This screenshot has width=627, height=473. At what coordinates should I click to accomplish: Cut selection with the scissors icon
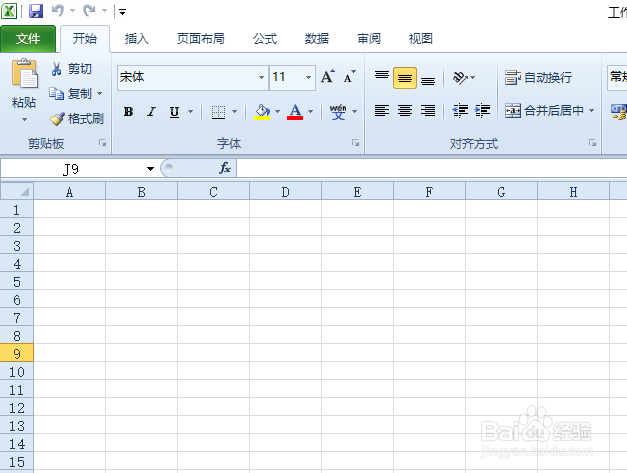tap(56, 69)
